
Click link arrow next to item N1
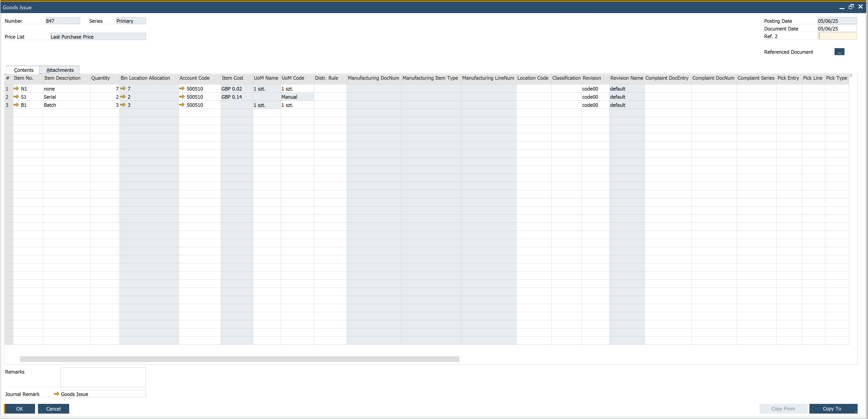coord(16,89)
